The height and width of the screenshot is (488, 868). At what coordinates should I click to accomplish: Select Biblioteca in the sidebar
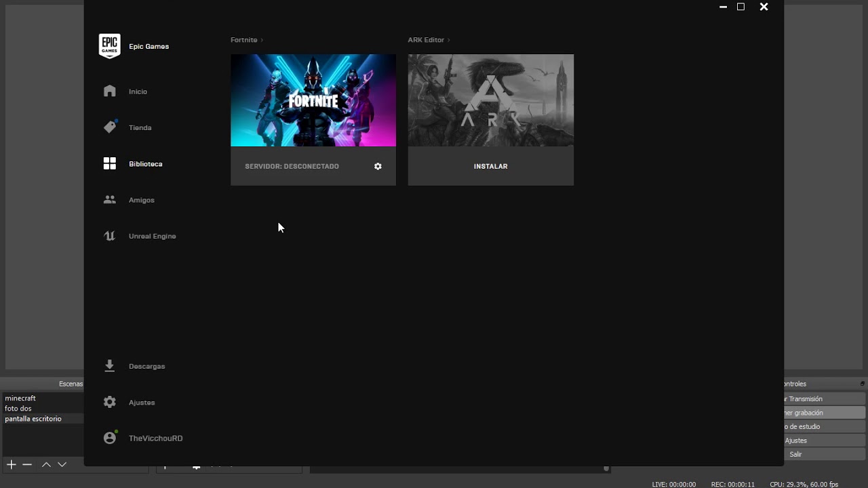[x=146, y=164]
